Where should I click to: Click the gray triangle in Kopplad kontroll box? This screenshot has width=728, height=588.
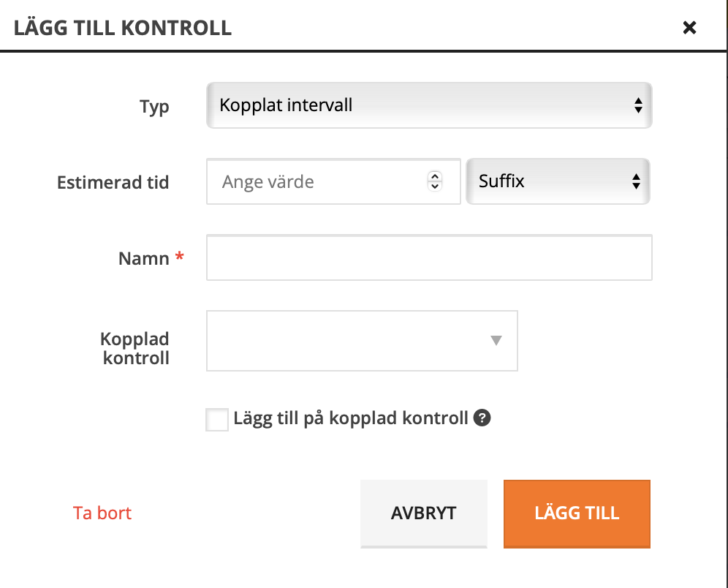click(x=496, y=340)
